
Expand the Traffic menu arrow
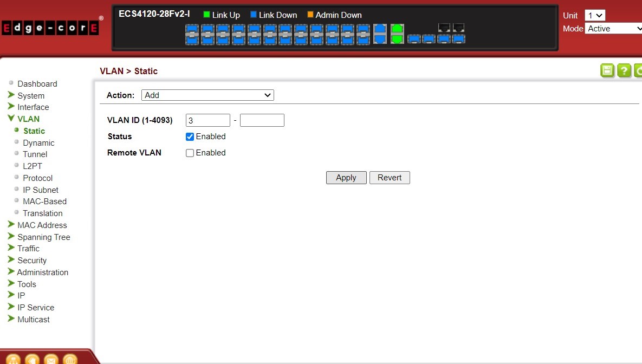click(x=11, y=248)
